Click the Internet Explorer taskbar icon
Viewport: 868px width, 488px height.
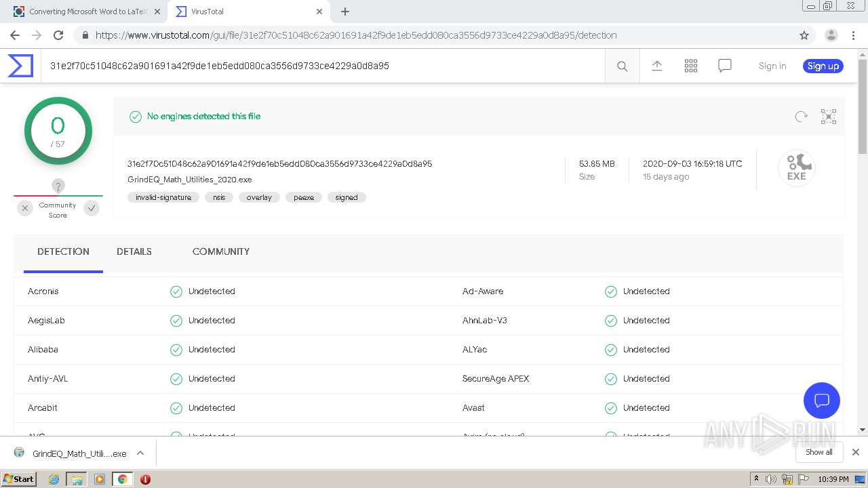coord(54,479)
